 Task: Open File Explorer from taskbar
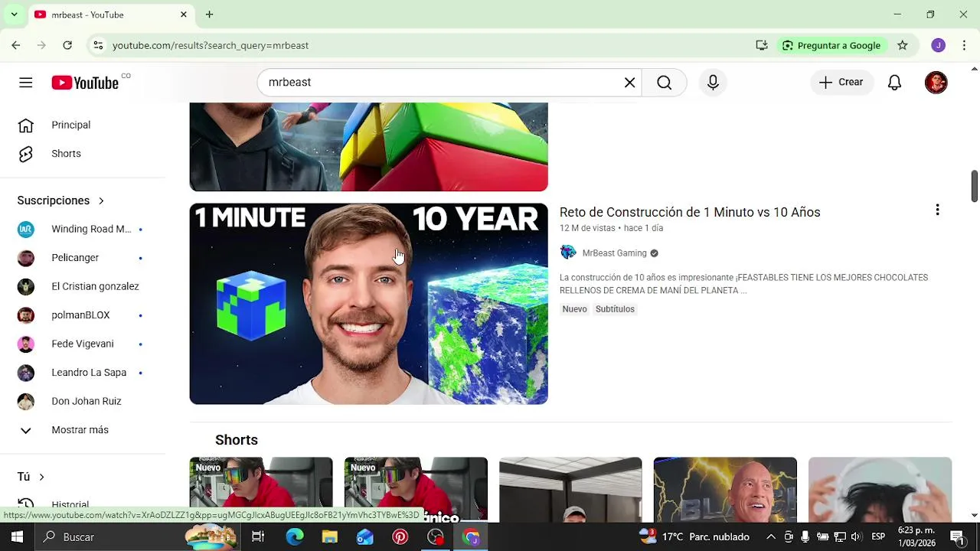click(330, 537)
